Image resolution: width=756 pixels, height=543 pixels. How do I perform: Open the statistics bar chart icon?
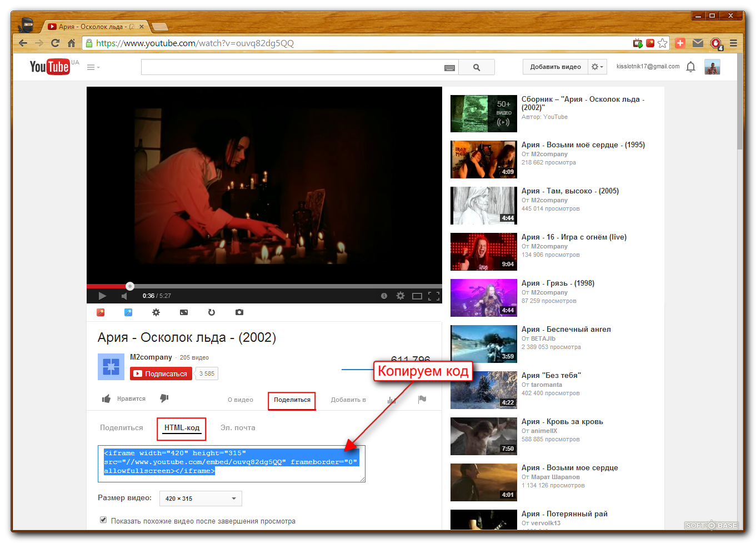pos(392,400)
